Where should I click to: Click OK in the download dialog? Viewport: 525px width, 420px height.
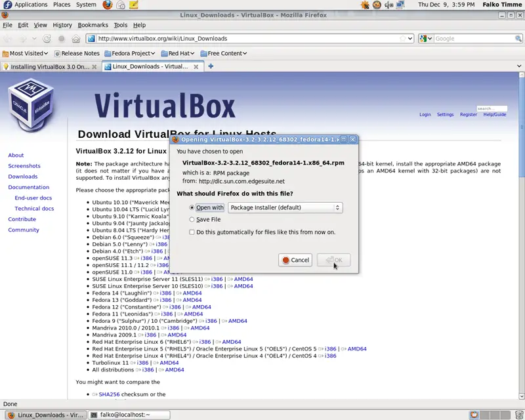coord(334,260)
